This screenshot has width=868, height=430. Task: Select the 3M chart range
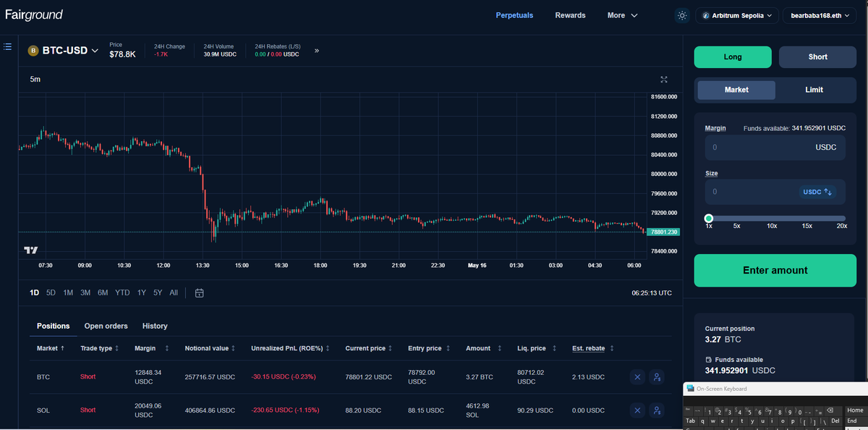[85, 292]
